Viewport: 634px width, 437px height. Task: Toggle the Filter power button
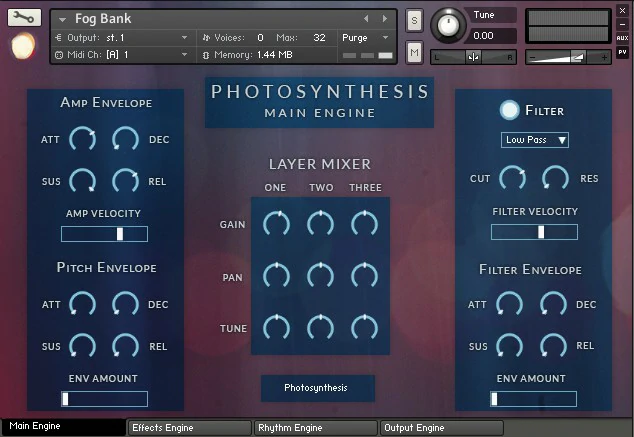click(509, 110)
